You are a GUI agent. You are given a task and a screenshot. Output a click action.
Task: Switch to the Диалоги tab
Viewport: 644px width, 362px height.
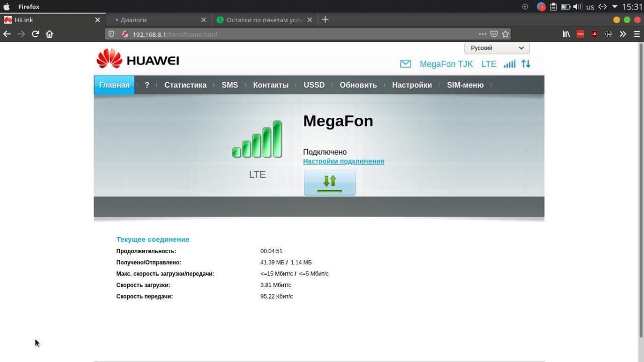click(x=158, y=20)
